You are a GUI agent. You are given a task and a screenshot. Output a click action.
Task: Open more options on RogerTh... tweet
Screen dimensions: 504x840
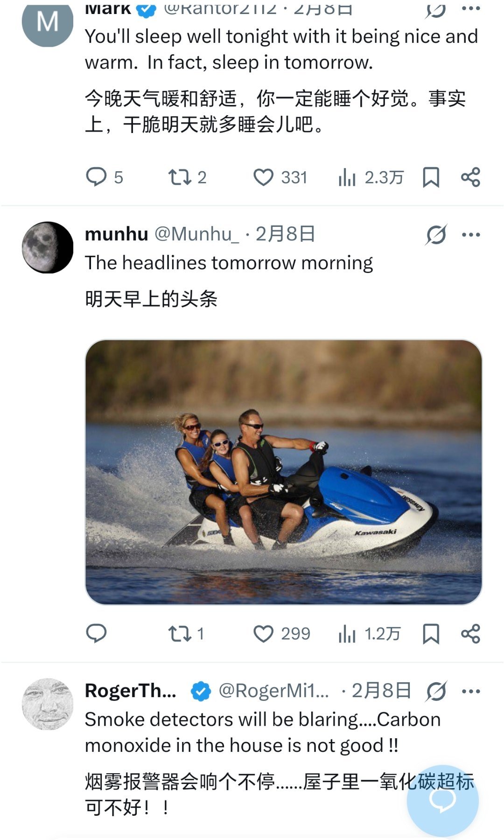pos(470,691)
